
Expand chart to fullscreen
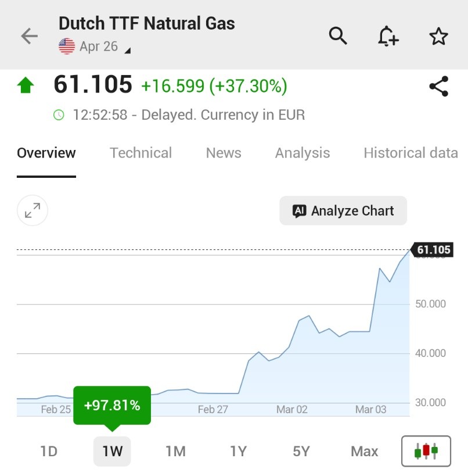(33, 210)
